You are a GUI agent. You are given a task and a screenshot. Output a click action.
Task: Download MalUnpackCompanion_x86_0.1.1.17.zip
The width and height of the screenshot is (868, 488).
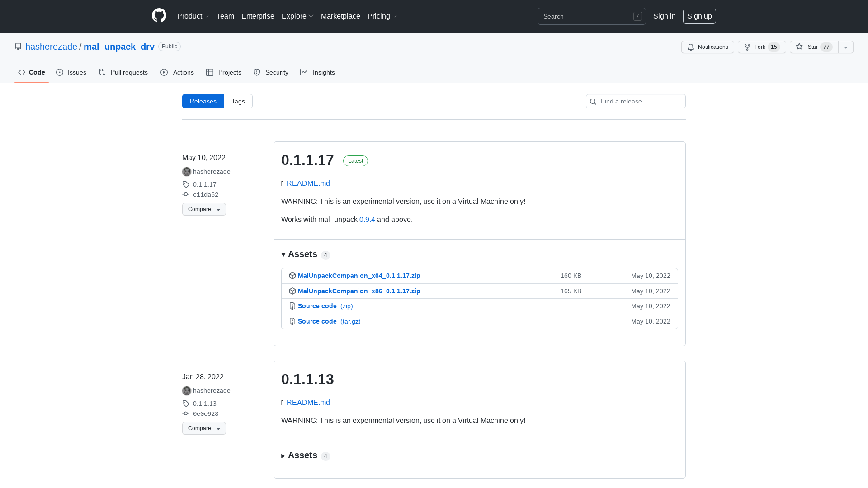coord(359,291)
